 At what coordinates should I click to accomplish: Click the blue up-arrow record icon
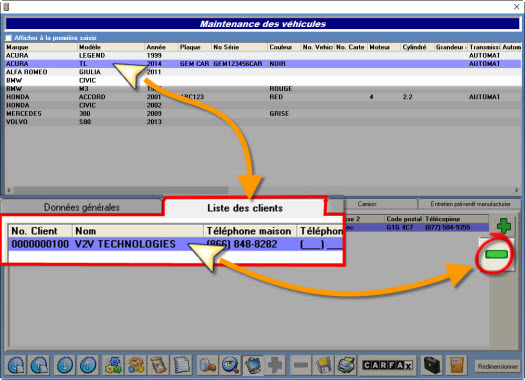(x=88, y=365)
